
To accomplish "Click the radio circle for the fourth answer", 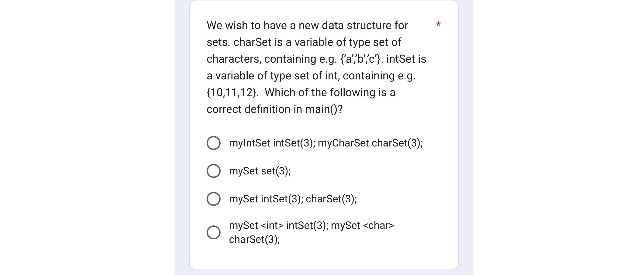I will coord(214,232).
